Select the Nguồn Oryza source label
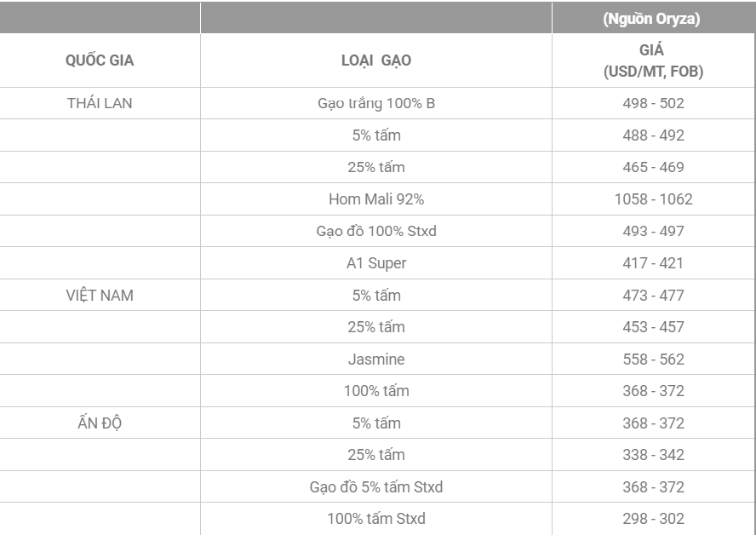The width and height of the screenshot is (756, 535). point(651,19)
